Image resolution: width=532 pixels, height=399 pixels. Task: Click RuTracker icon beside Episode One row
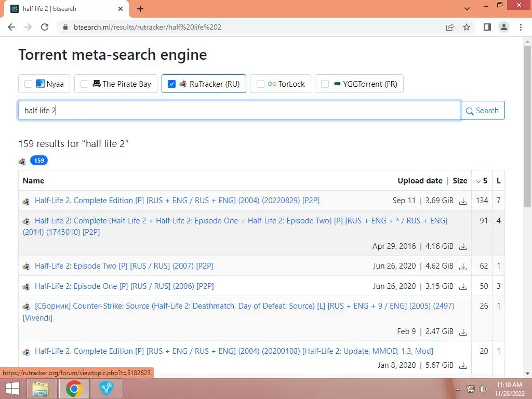(x=26, y=287)
